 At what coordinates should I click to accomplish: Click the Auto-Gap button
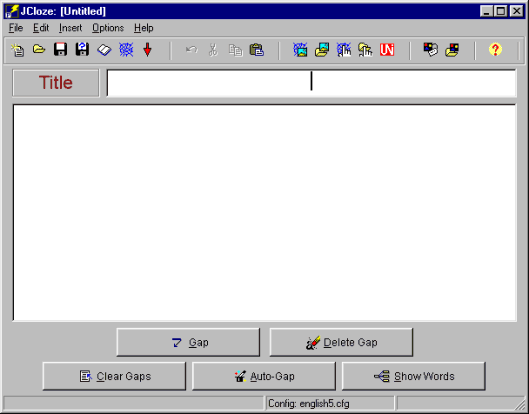click(x=264, y=376)
